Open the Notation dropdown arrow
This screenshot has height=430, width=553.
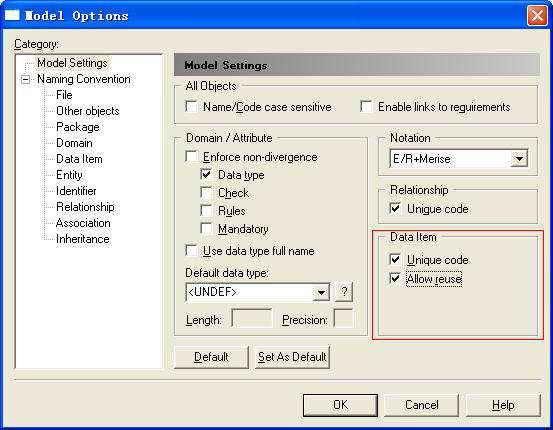coord(519,158)
